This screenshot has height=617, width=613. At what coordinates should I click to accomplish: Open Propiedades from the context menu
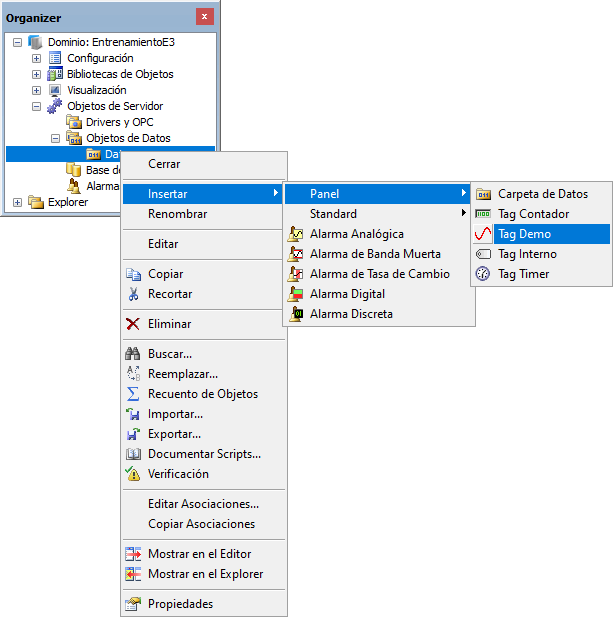[x=180, y=604]
